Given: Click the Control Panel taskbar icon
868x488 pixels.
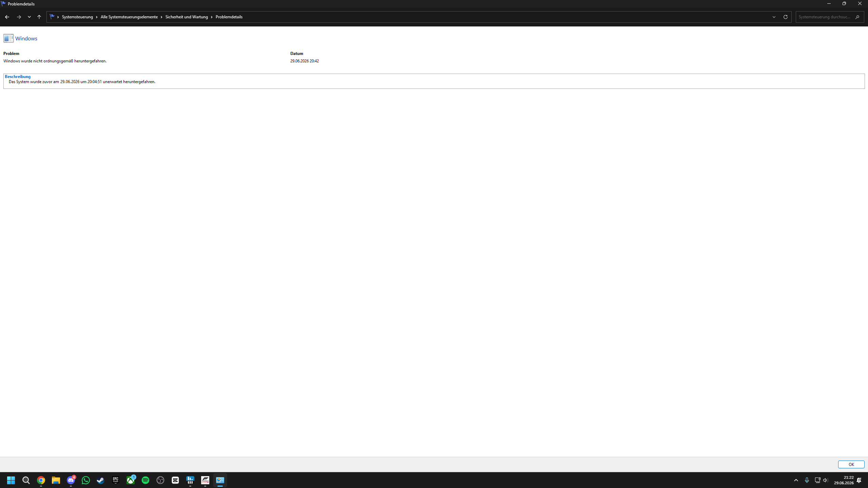Looking at the screenshot, I should (220, 480).
